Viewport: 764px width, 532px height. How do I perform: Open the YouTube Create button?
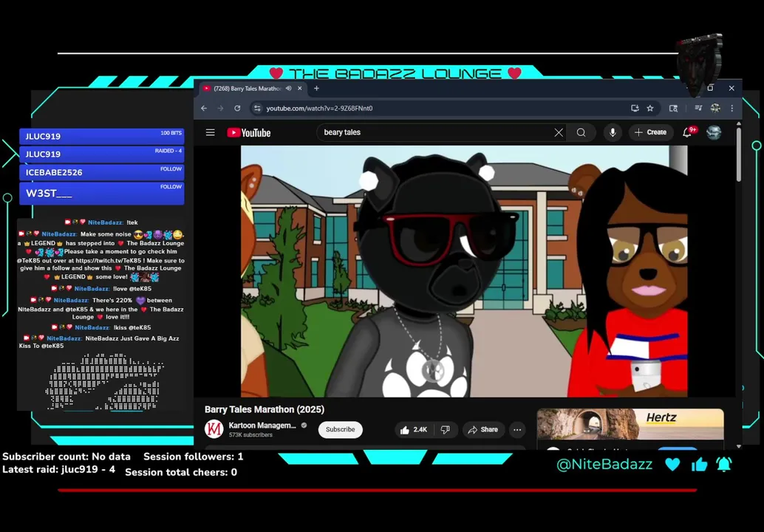(x=650, y=132)
